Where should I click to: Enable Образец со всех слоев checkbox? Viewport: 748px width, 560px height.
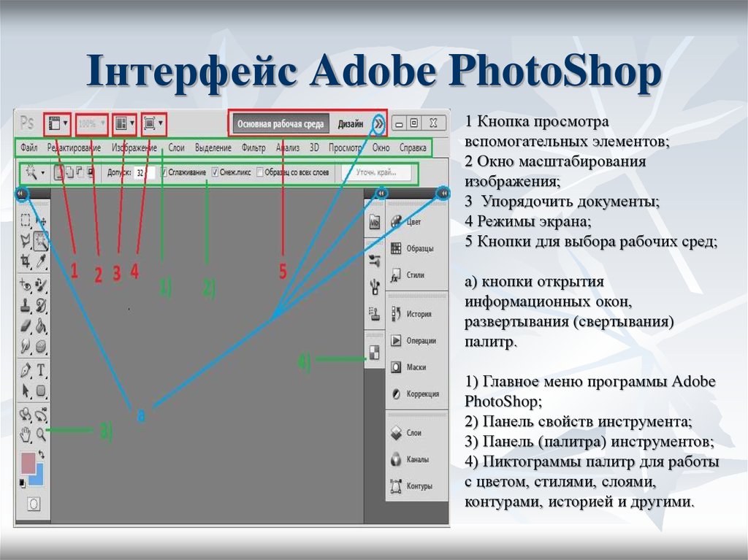click(x=260, y=172)
